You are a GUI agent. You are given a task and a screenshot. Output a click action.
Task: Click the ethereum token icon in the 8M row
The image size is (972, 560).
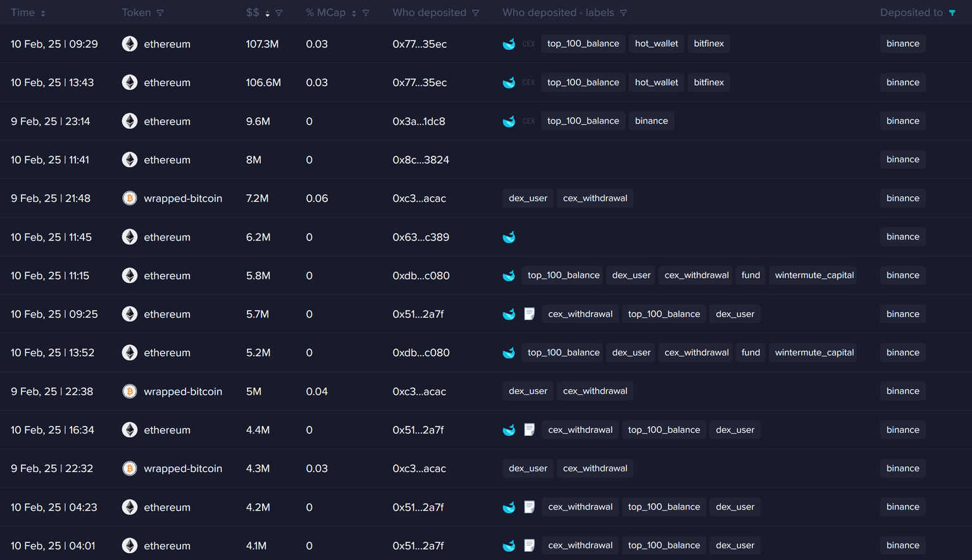point(130,159)
